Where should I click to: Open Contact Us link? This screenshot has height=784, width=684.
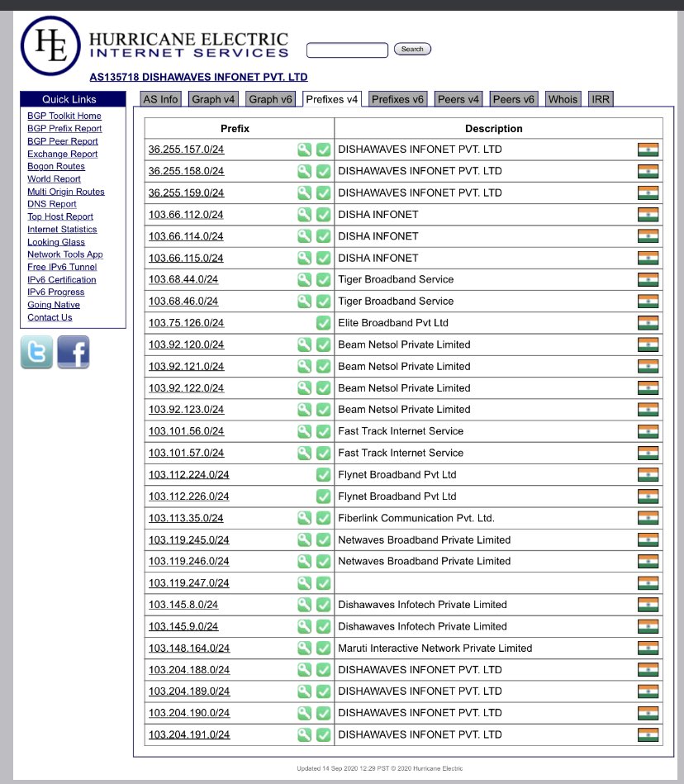coord(50,317)
